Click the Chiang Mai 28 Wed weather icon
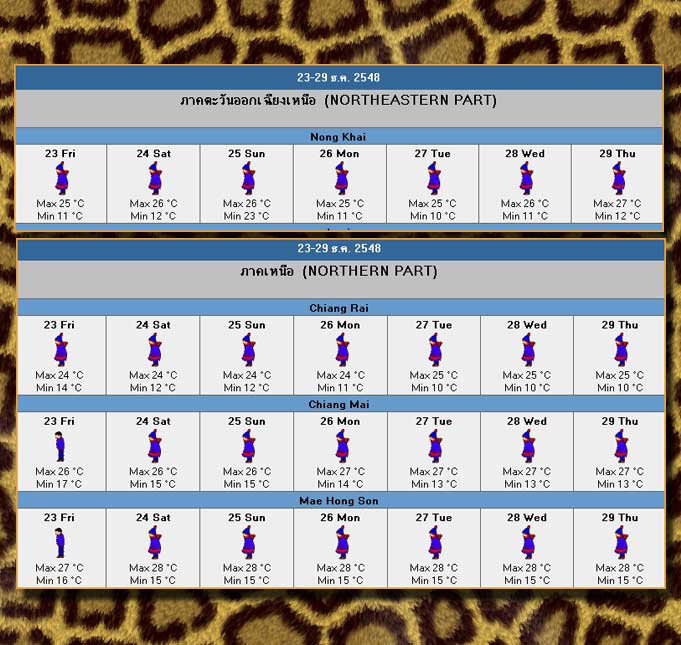The image size is (681, 645). pyautogui.click(x=527, y=446)
